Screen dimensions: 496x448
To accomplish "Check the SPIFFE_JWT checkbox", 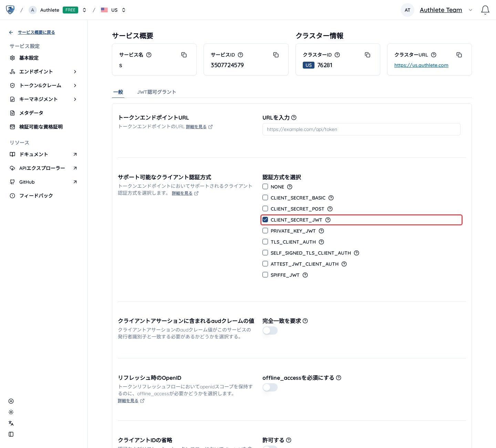I will click(x=265, y=275).
